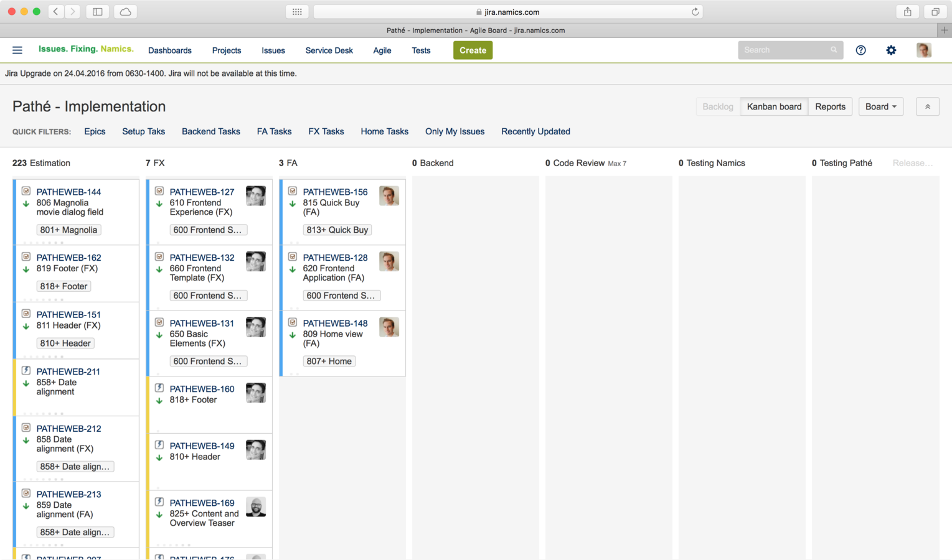This screenshot has width=952, height=560.
Task: Click the 801+ Magnolia epic label
Action: [x=68, y=230]
